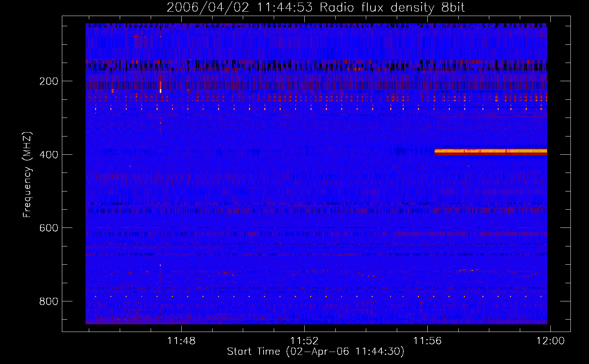
Task: Click the plot title '2006/04/02 11:44:53 Radio flux density 8bit'
Action: [316, 7]
